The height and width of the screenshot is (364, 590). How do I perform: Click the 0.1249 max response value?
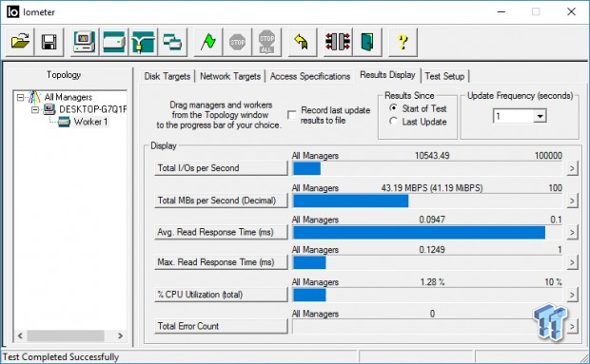point(432,249)
